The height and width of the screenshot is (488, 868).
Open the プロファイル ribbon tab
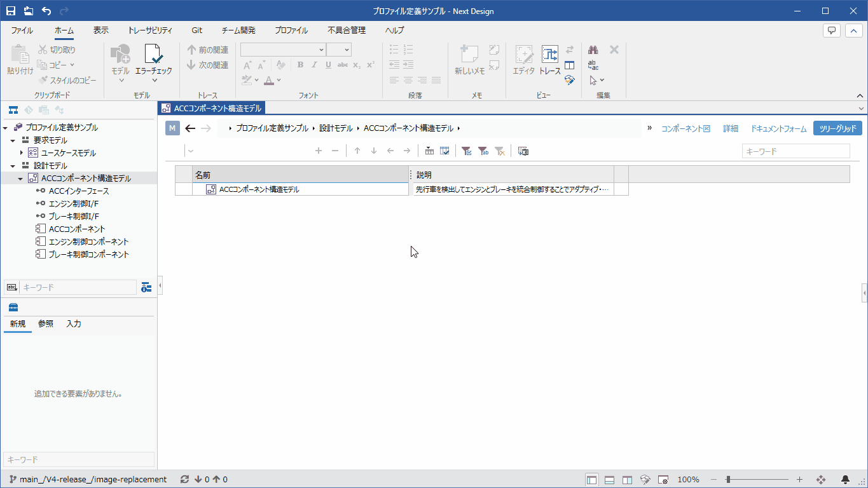[x=291, y=30]
